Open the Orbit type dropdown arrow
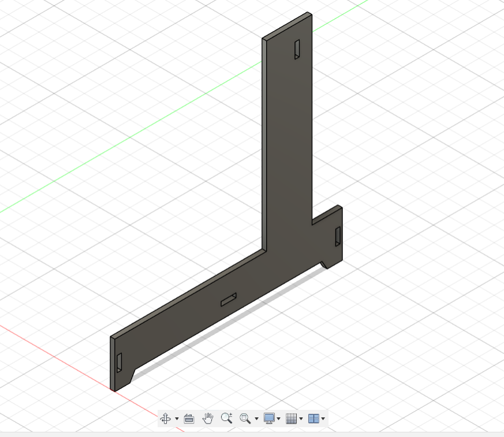504x437 pixels. (177, 419)
